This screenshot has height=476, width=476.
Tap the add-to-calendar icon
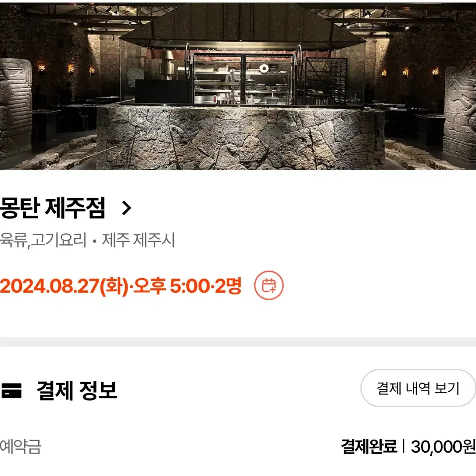268,285
